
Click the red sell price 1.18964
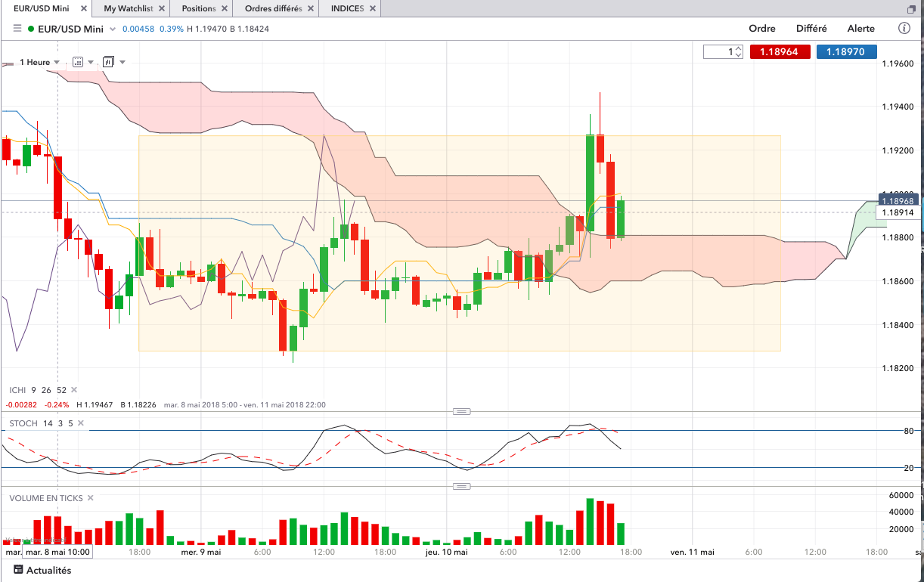(781, 52)
